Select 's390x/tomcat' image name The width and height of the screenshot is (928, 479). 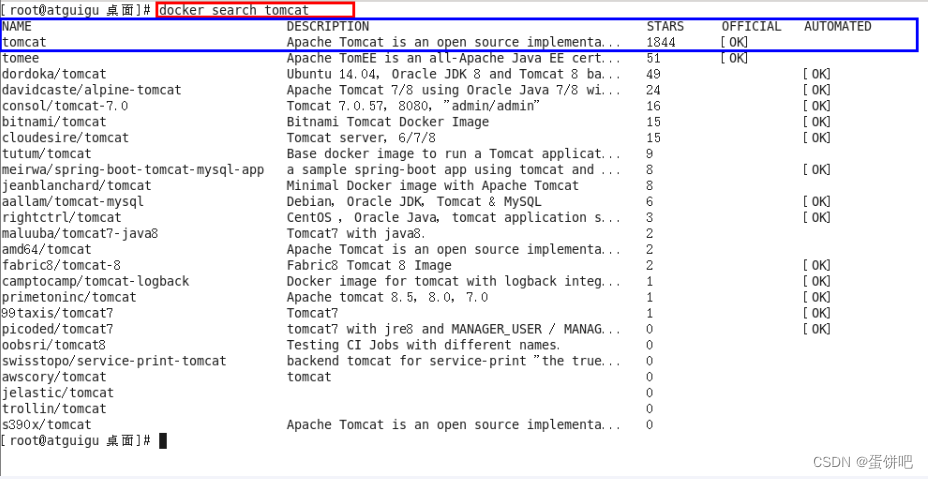coord(47,426)
